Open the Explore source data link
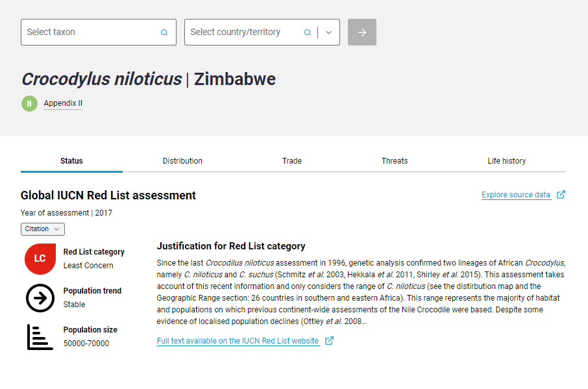The width and height of the screenshot is (588, 389). pos(515,194)
